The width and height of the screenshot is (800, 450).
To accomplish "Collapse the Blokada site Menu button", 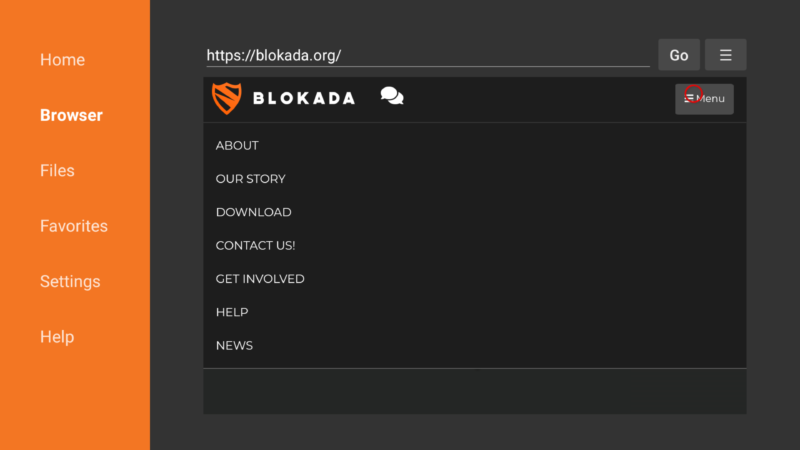I will [704, 99].
